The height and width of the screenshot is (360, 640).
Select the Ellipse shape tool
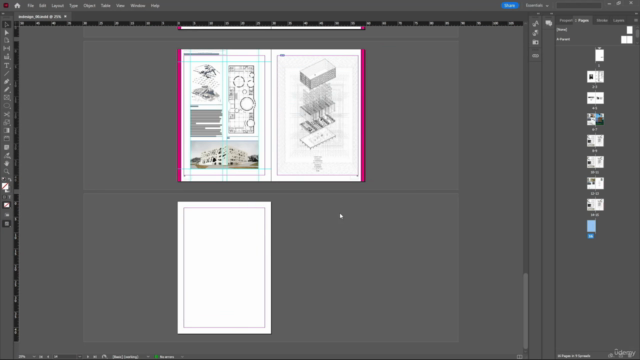[x=7, y=106]
